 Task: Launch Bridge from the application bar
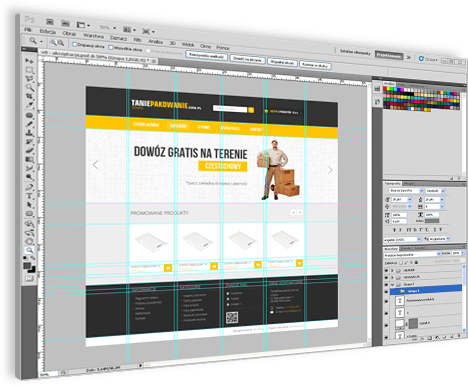50,22
